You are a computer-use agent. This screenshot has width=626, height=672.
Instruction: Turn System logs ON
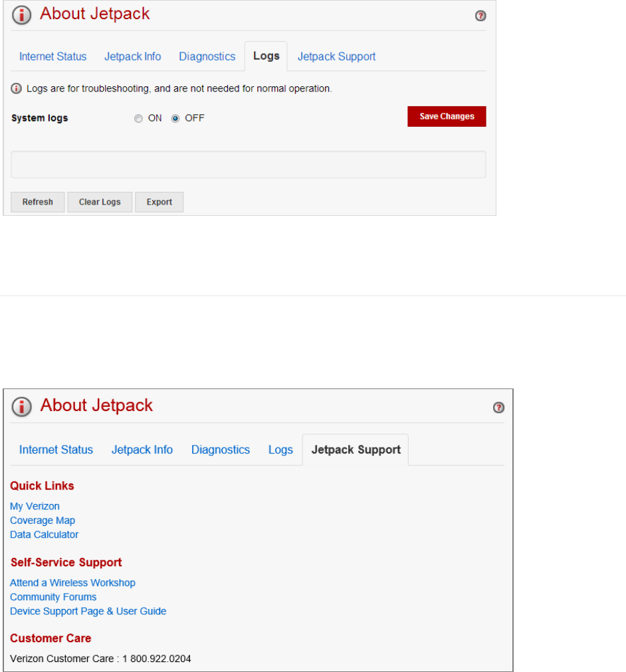pyautogui.click(x=138, y=118)
